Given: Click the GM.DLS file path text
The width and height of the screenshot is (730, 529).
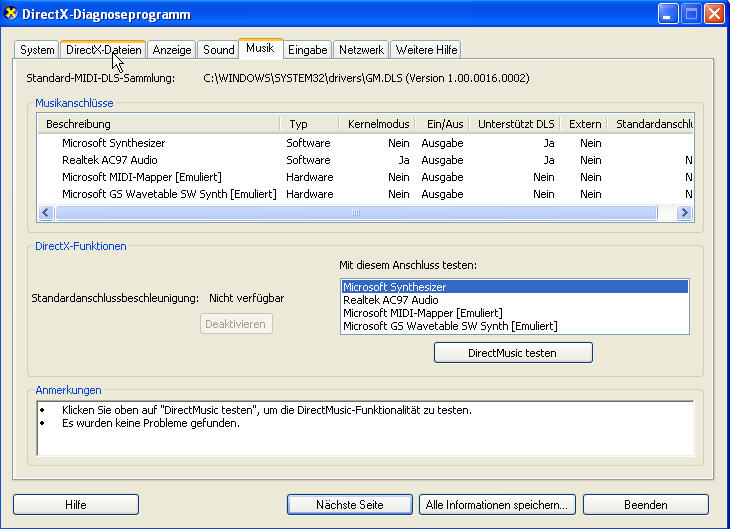Looking at the screenshot, I should click(366, 78).
